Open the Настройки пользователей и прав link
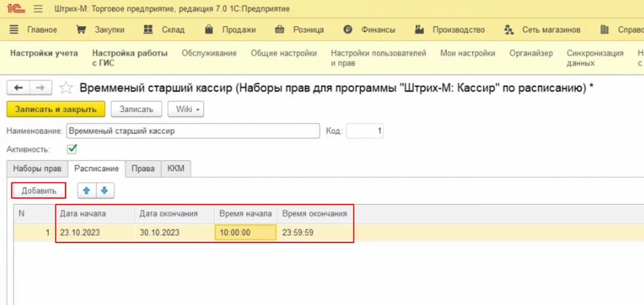The image size is (644, 305). click(x=378, y=58)
